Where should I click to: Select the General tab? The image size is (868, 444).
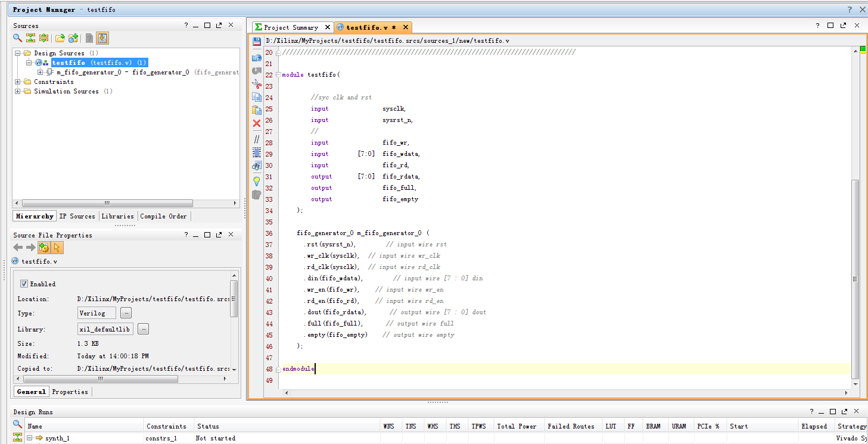[31, 392]
